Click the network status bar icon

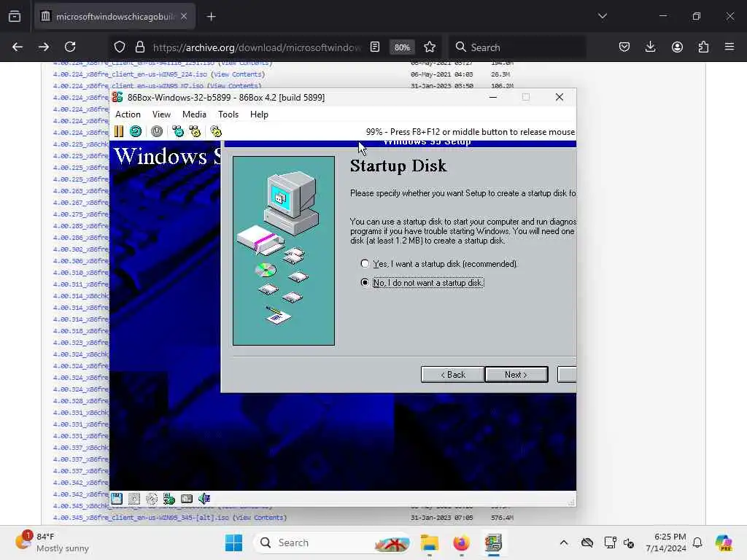point(169,499)
